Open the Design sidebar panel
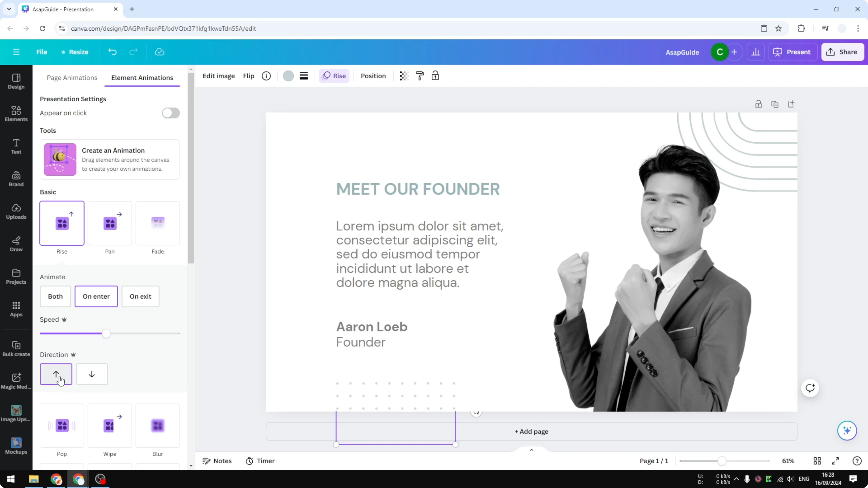868x488 pixels. (16, 82)
